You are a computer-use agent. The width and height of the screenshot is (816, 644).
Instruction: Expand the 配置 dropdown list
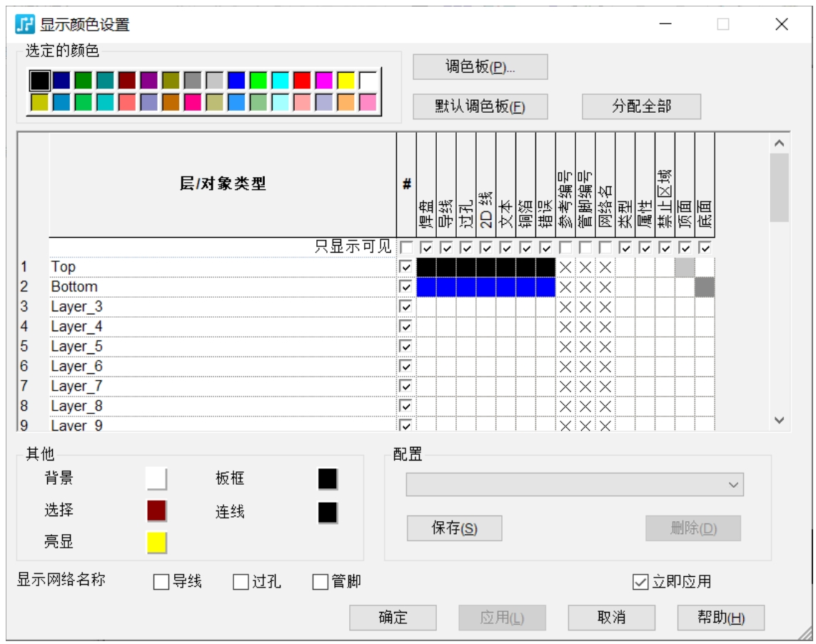click(x=733, y=485)
